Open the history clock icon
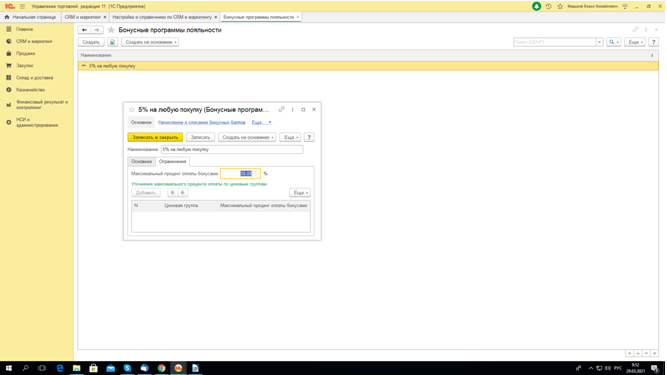The image size is (667, 375). tap(549, 6)
